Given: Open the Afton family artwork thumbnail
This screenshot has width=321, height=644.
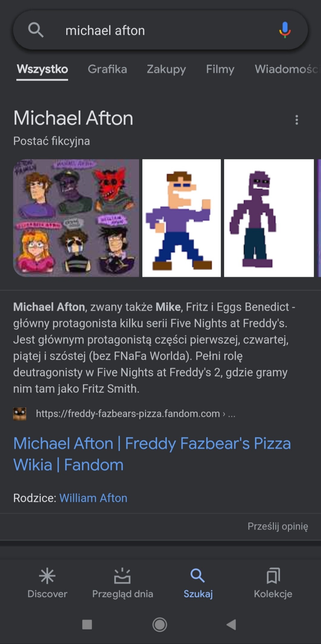Looking at the screenshot, I should click(76, 218).
